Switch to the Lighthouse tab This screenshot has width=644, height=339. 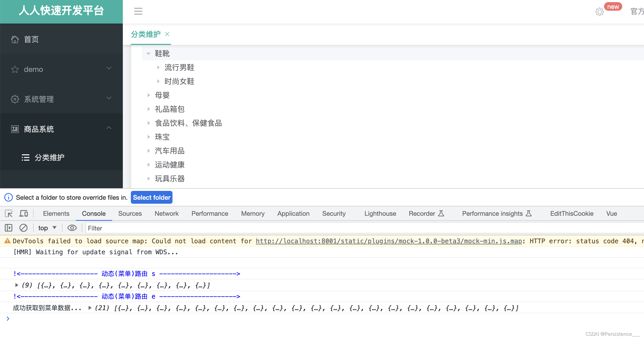(380, 213)
